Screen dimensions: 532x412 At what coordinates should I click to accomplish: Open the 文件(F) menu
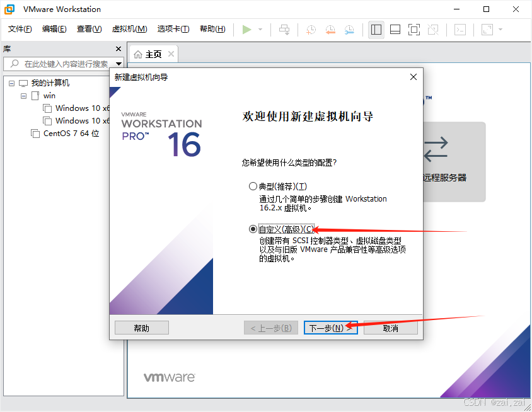[20, 29]
